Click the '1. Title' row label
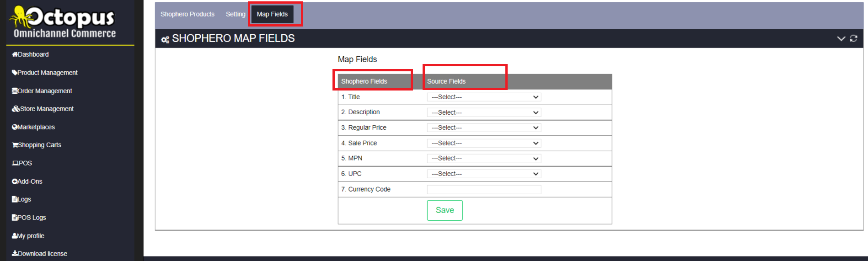868x261 pixels. pyautogui.click(x=350, y=97)
